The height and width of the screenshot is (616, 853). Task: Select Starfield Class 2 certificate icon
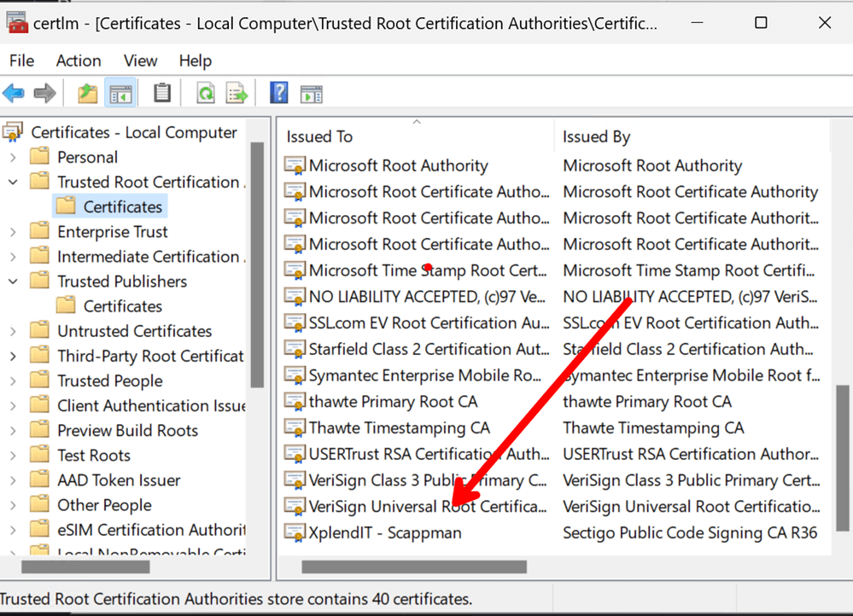[295, 348]
